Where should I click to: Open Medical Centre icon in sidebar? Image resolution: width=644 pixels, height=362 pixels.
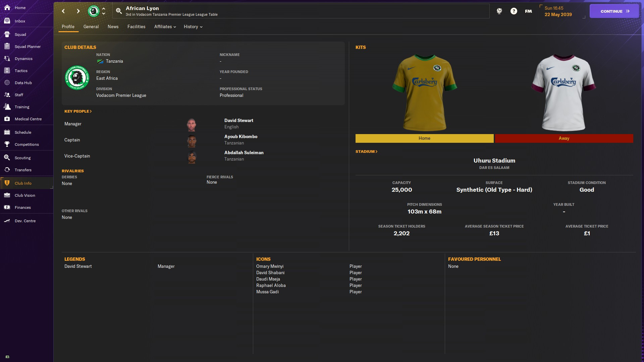(7, 119)
